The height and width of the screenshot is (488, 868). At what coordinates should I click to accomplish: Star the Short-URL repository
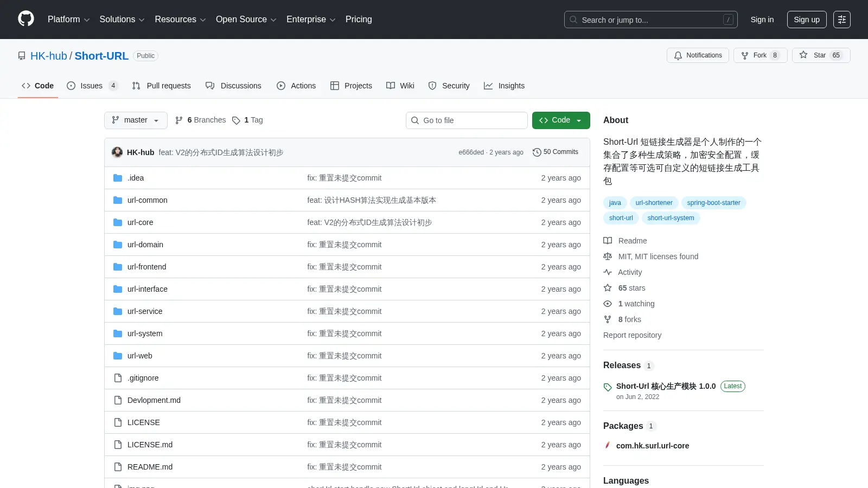821,55
